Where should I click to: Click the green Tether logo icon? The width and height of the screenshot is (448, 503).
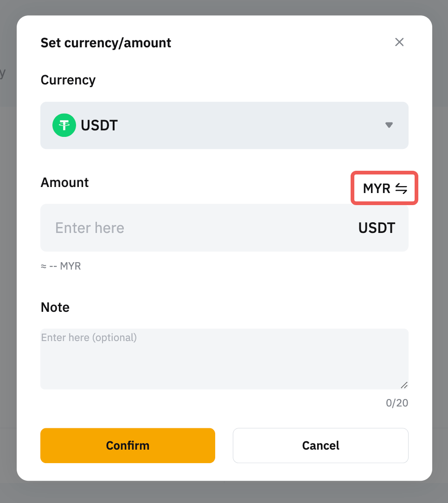pos(64,125)
